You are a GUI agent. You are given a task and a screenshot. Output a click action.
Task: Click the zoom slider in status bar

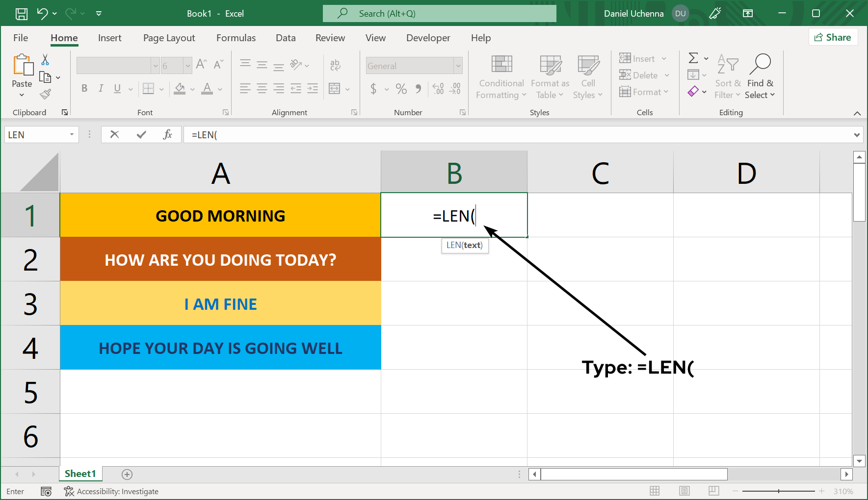click(x=779, y=491)
